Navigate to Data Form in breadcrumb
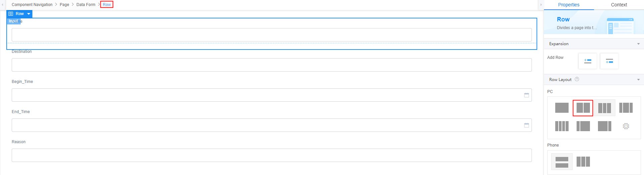Screen dimensions: 644x175 86,5
